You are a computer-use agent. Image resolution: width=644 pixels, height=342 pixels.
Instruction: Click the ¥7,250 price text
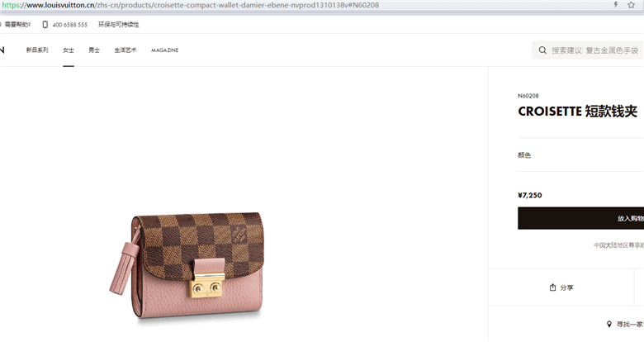(x=530, y=195)
